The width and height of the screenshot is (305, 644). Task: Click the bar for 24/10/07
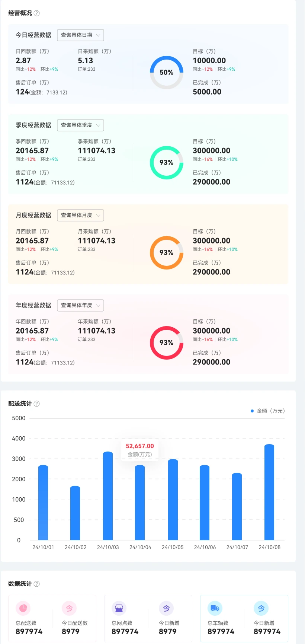(237, 506)
